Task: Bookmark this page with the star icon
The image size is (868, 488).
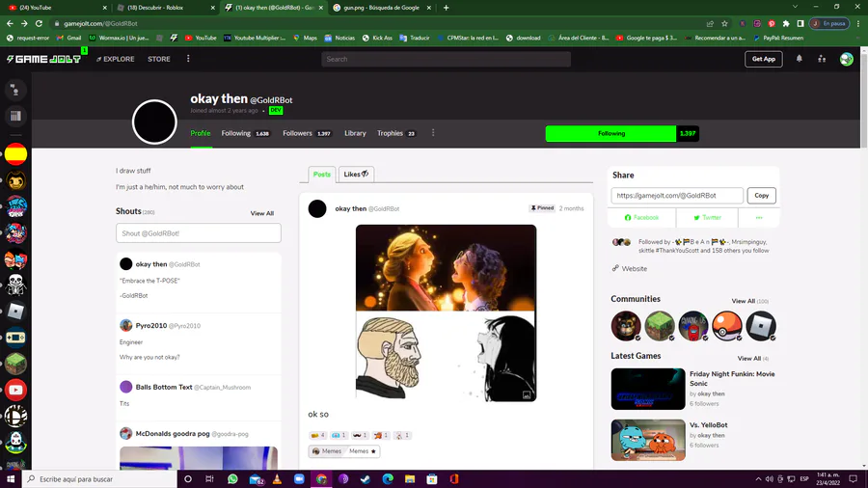Action: point(724,23)
